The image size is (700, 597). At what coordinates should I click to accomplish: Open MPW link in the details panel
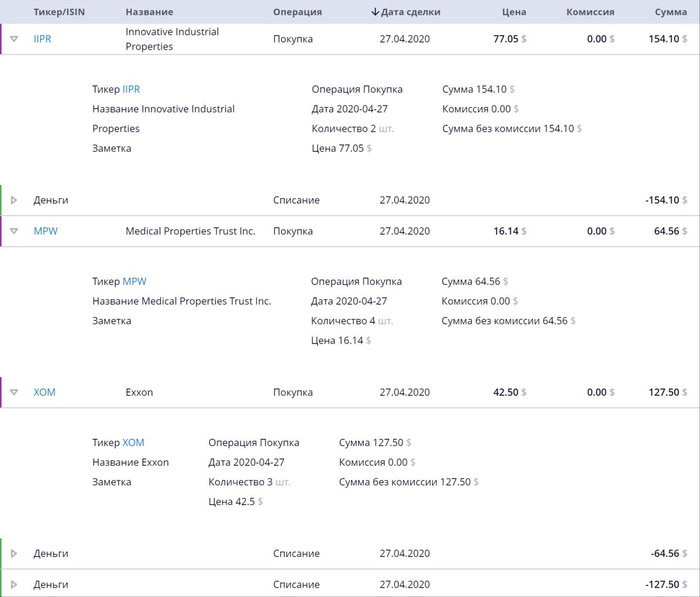tap(135, 281)
